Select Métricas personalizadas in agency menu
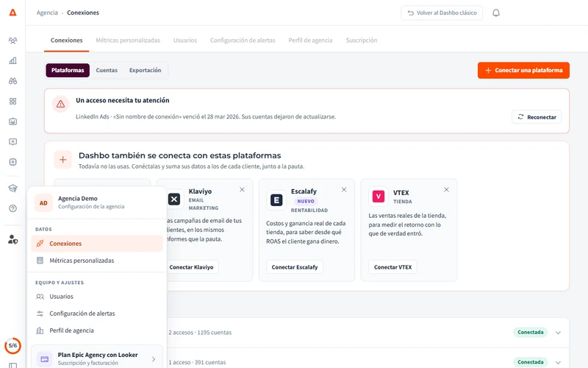The image size is (588, 368). [97, 261]
